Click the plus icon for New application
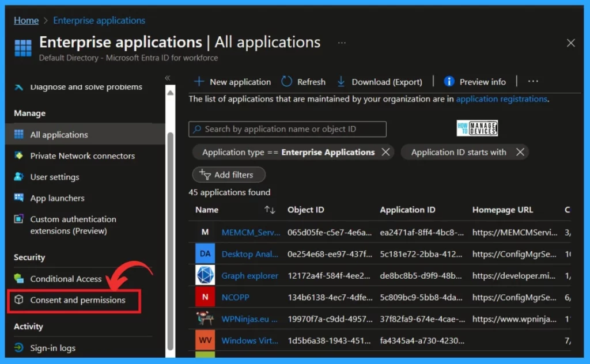 (199, 81)
